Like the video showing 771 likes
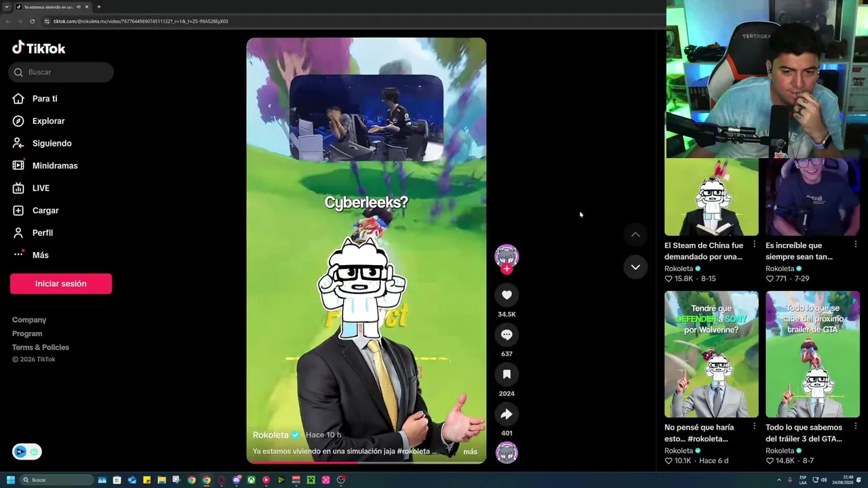Image resolution: width=868 pixels, height=488 pixels. pos(770,279)
